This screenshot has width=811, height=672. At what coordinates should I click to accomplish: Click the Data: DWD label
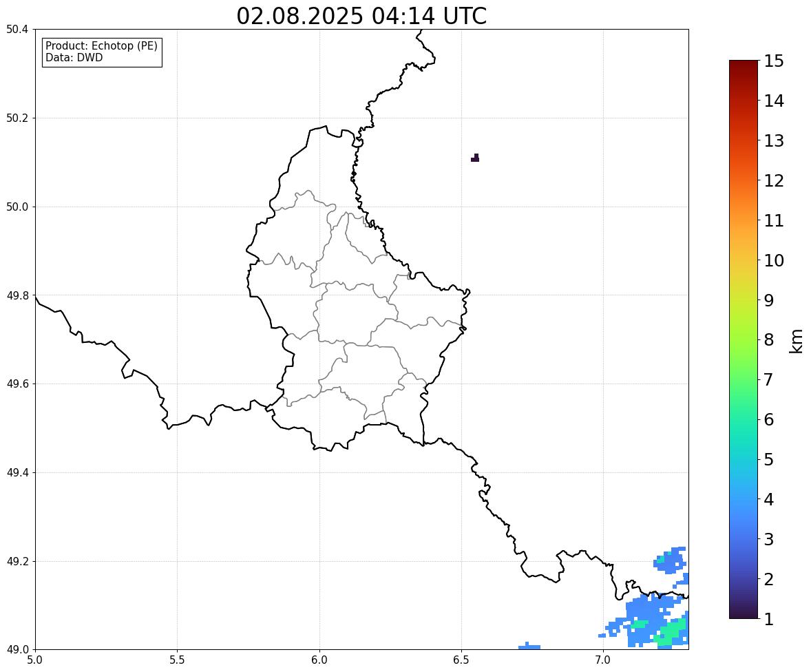(x=74, y=58)
